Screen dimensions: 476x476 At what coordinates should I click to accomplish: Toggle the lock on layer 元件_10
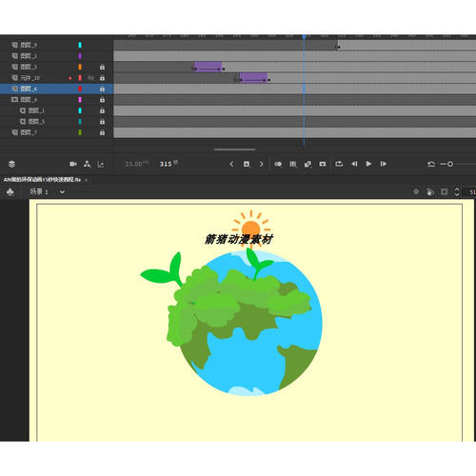102,78
